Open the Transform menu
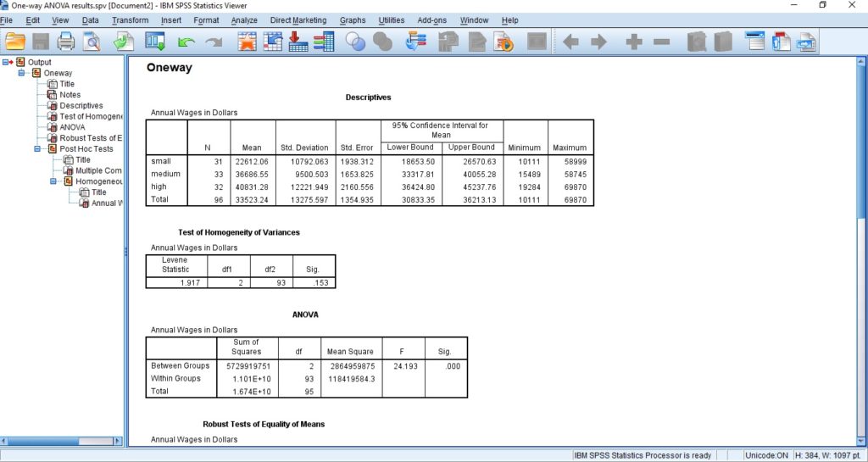Image resolution: width=868 pixels, height=462 pixels. pos(130,19)
